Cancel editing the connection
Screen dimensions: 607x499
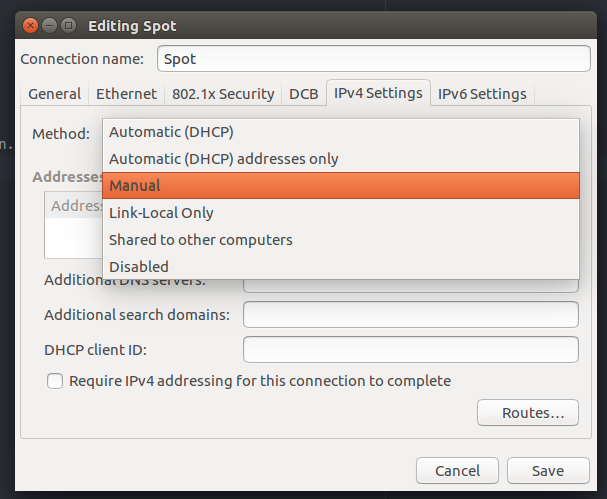[x=457, y=471]
